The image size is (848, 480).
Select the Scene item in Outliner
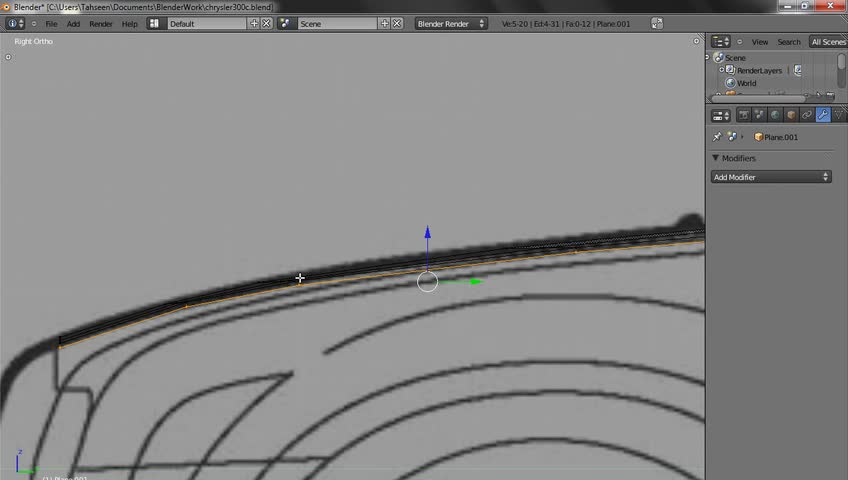click(x=735, y=58)
